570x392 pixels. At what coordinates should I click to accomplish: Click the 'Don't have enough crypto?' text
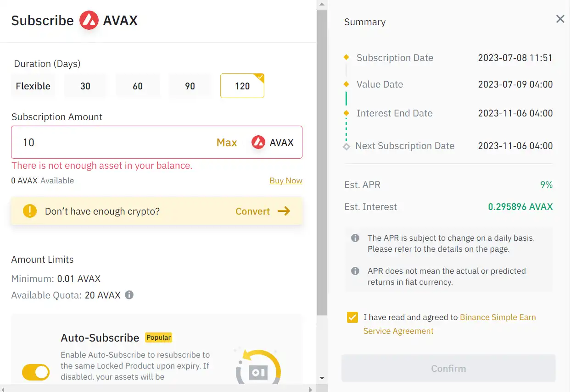coord(102,211)
